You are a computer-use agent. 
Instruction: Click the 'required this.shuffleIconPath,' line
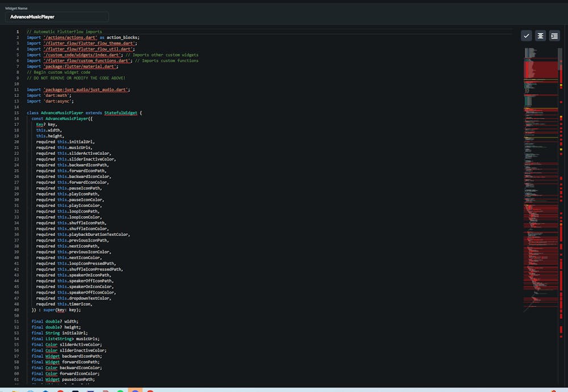(x=72, y=222)
